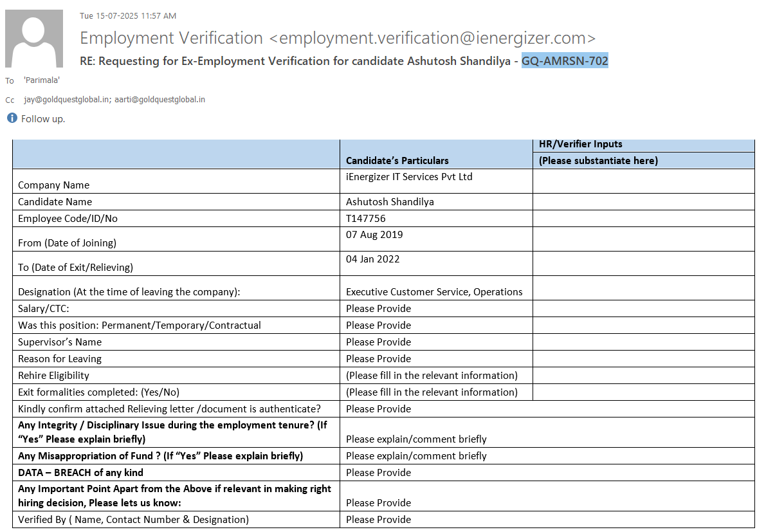The width and height of the screenshot is (766, 532).
Task: Click the email received date and time
Action: 127,15
